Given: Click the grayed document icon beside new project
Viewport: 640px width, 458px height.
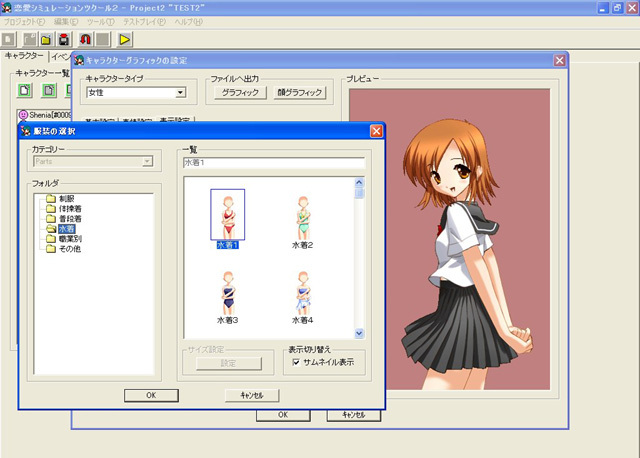Looking at the screenshot, I should (29, 40).
